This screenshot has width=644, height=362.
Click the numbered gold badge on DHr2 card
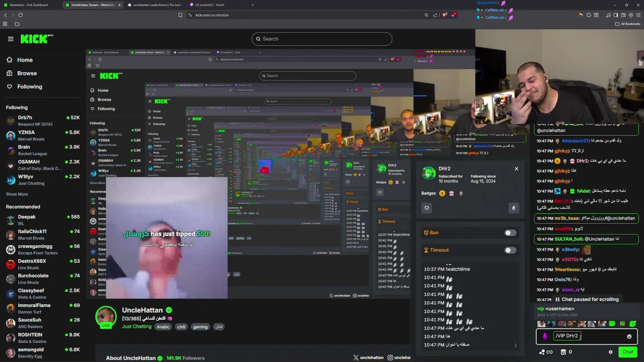[x=442, y=193]
